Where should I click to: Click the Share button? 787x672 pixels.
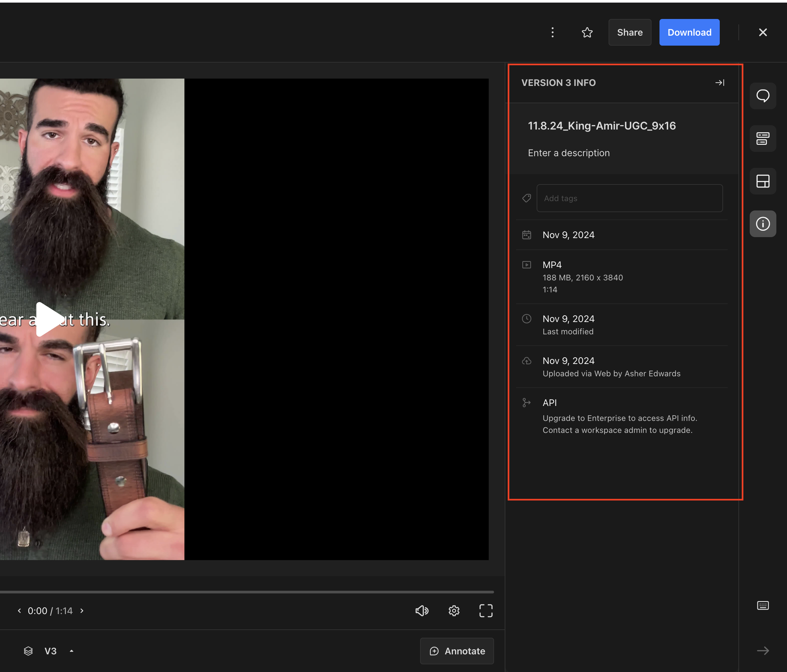630,32
